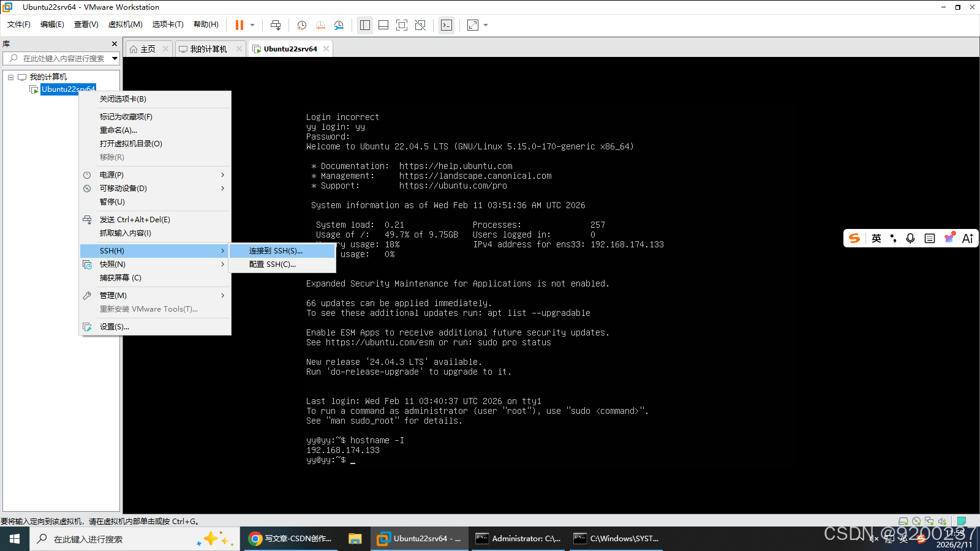Image resolution: width=980 pixels, height=551 pixels.
Task: Open the stretch options dropdown arrow
Action: [x=486, y=25]
